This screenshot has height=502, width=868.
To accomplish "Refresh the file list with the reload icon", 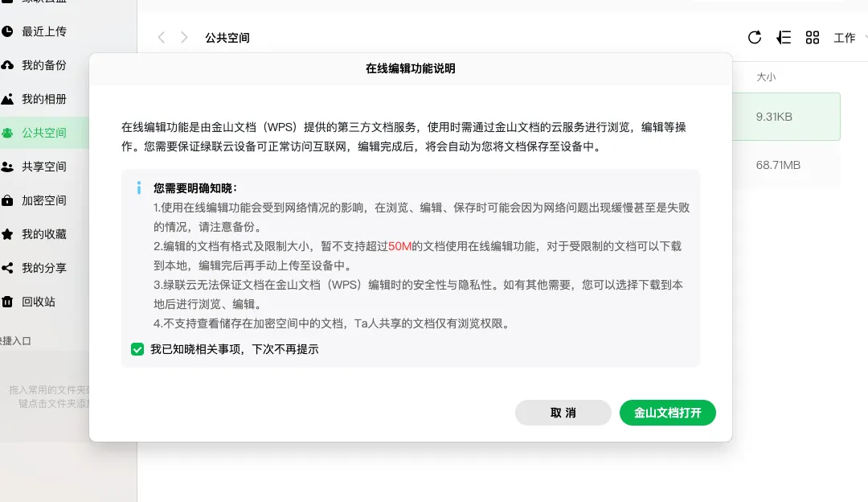I will coord(755,37).
